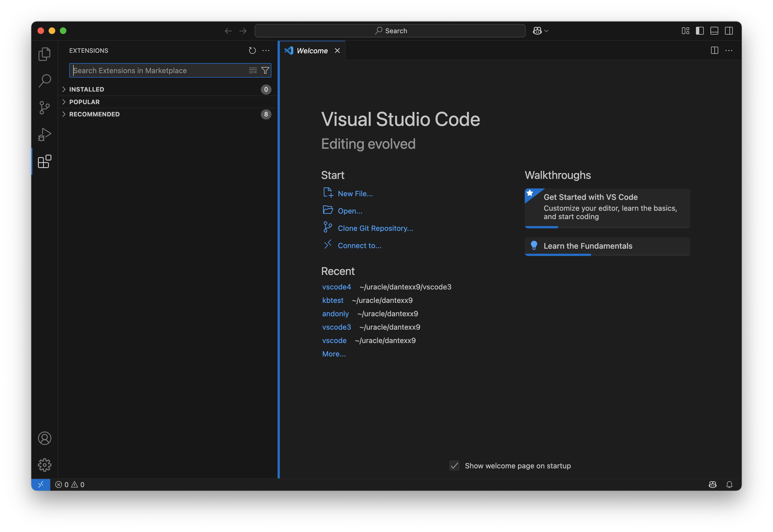The height and width of the screenshot is (532, 773).
Task: Expand the RECOMMENDED extensions section
Action: coord(94,114)
